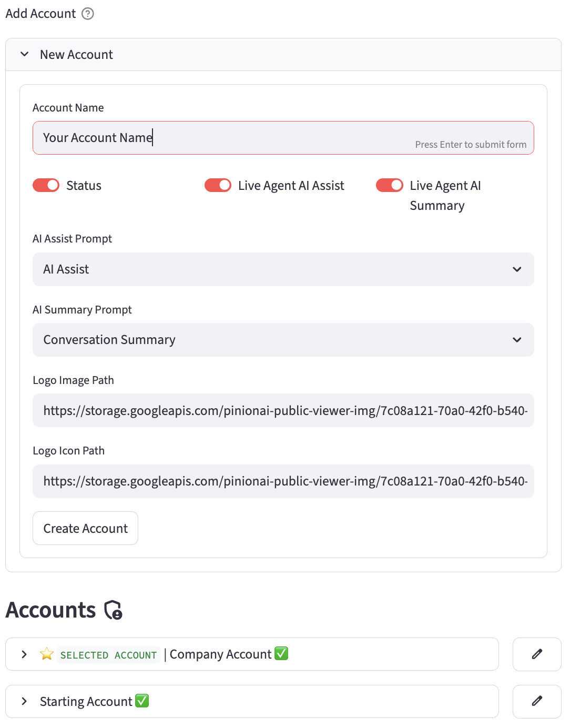
Task: Disable the Live Agent AI Assist toggle
Action: click(218, 185)
